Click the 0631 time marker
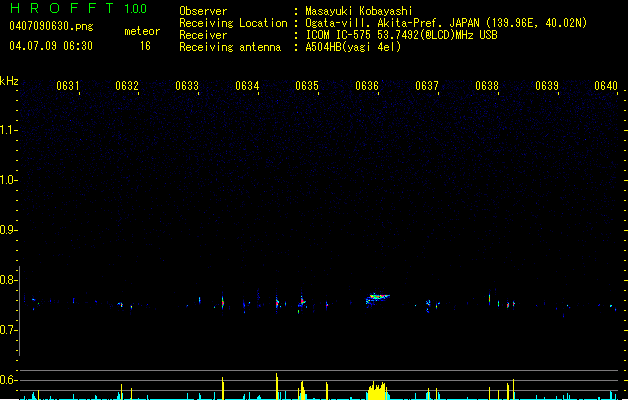 [x=67, y=86]
